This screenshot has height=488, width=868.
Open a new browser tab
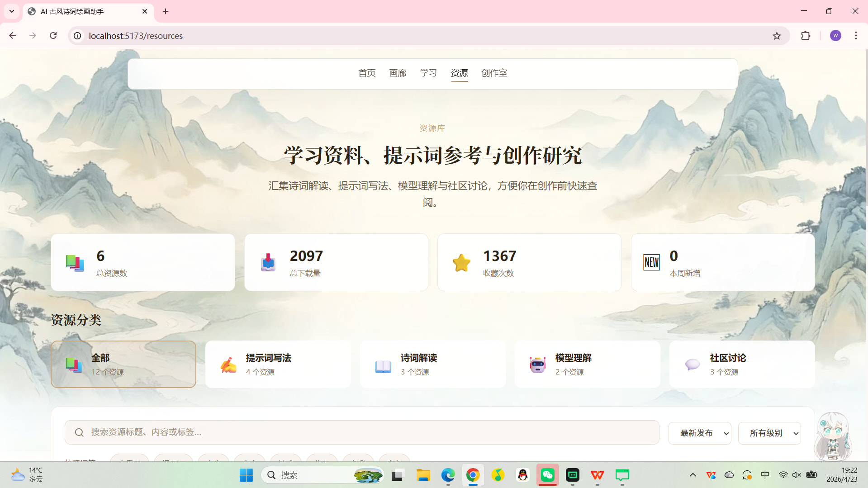click(x=166, y=11)
